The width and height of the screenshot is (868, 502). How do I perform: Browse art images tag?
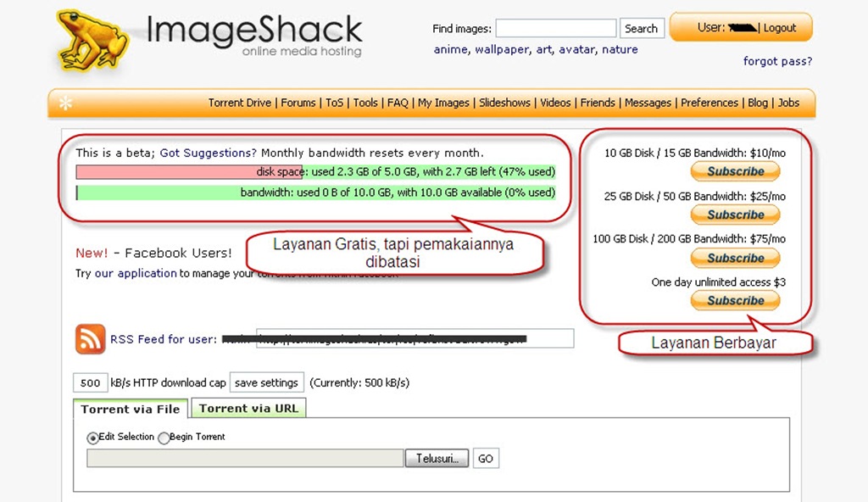pyautogui.click(x=543, y=49)
